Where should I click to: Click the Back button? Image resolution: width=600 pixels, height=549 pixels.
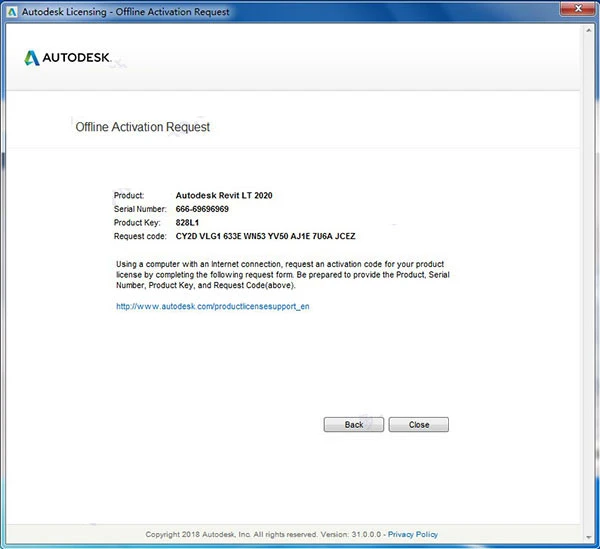[x=354, y=424]
